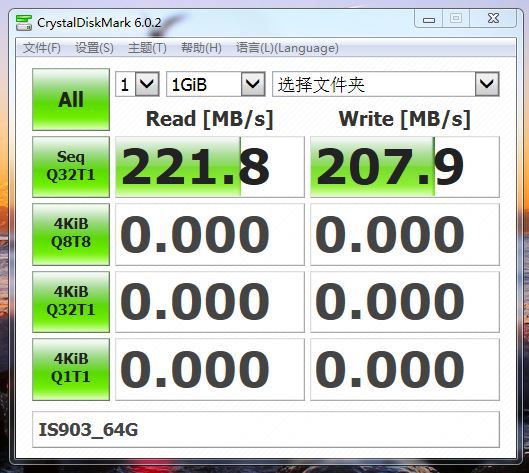The height and width of the screenshot is (473, 529).
Task: Open the 文件(F) menu
Action: [x=42, y=48]
